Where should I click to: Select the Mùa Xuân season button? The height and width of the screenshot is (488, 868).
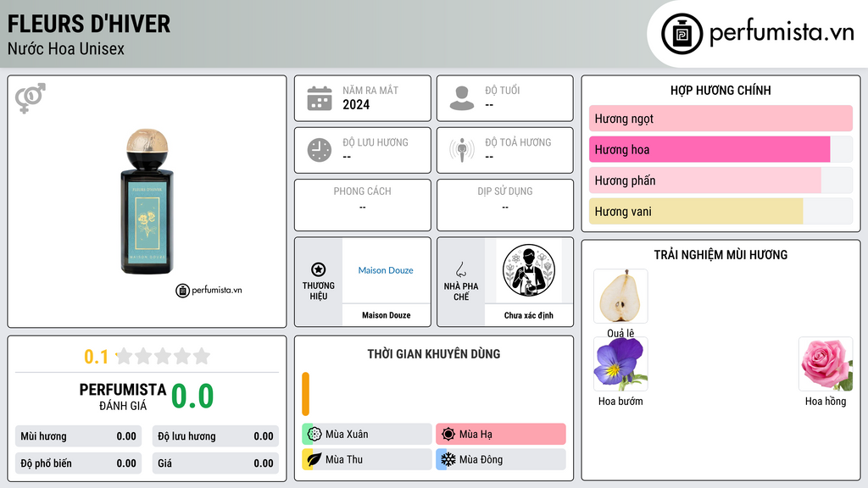click(x=367, y=434)
